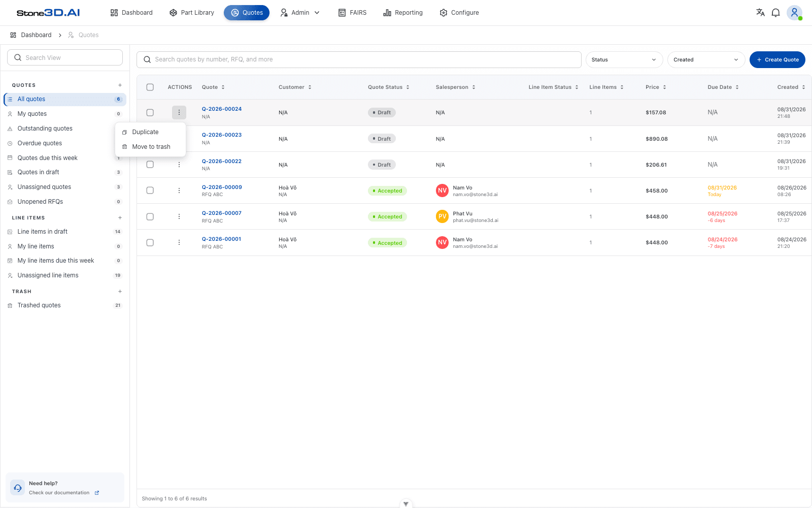Open row actions for Q-2026-00022

(x=179, y=165)
